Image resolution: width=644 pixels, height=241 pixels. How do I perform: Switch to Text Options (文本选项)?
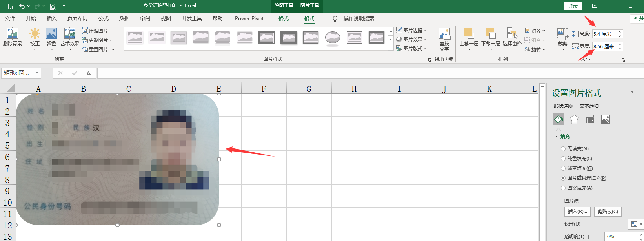tap(589, 106)
